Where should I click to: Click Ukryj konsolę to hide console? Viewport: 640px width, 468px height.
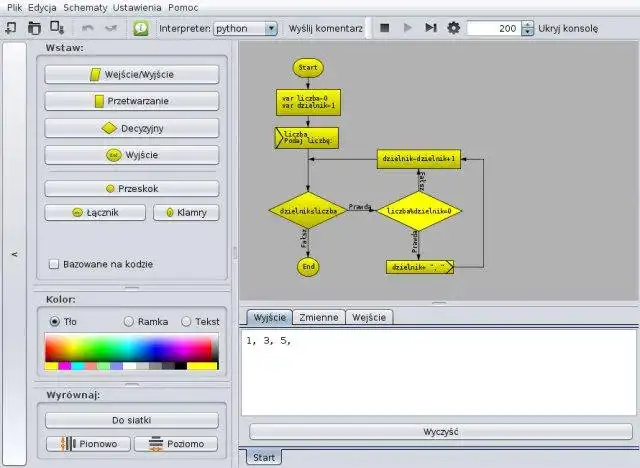coord(568,29)
